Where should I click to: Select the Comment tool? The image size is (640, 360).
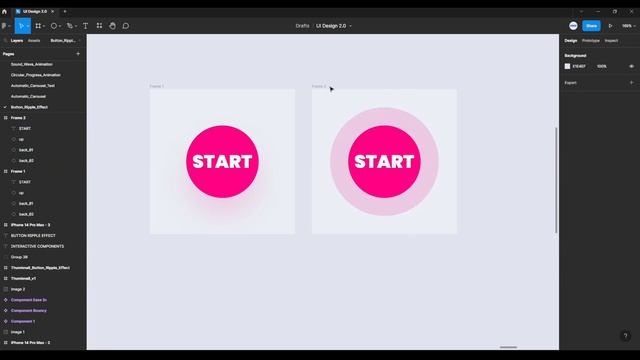pos(126,26)
